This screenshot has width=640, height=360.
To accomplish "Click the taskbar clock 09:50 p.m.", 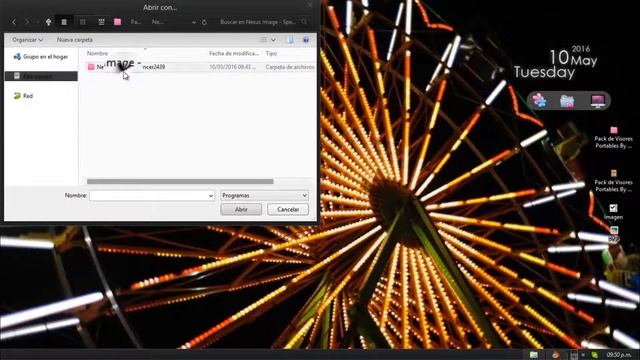I will click(x=618, y=355).
